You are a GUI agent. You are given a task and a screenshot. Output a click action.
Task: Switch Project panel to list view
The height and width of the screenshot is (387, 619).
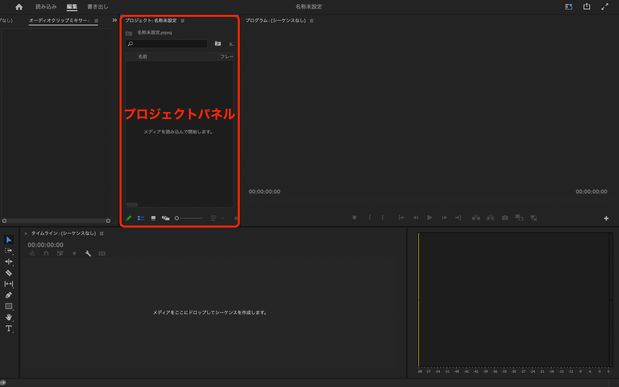coord(141,218)
